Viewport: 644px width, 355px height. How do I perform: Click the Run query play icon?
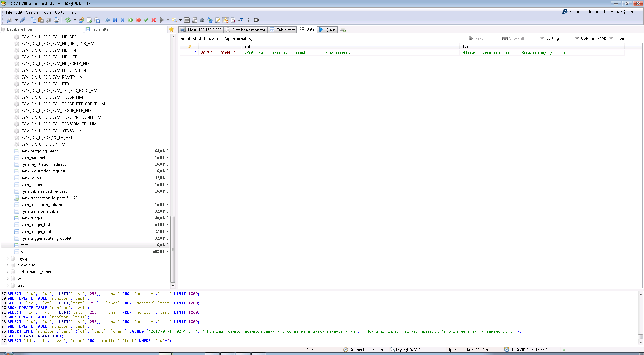162,20
